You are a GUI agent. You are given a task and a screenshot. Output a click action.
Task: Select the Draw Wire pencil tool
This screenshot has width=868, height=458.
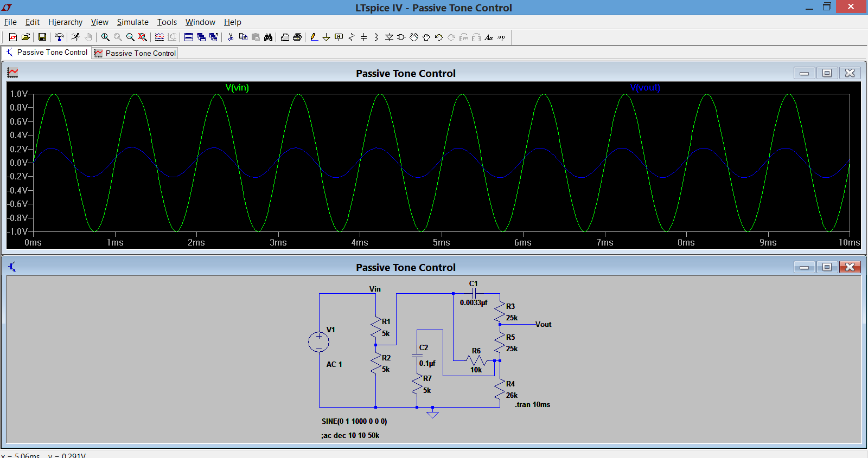pyautogui.click(x=314, y=37)
